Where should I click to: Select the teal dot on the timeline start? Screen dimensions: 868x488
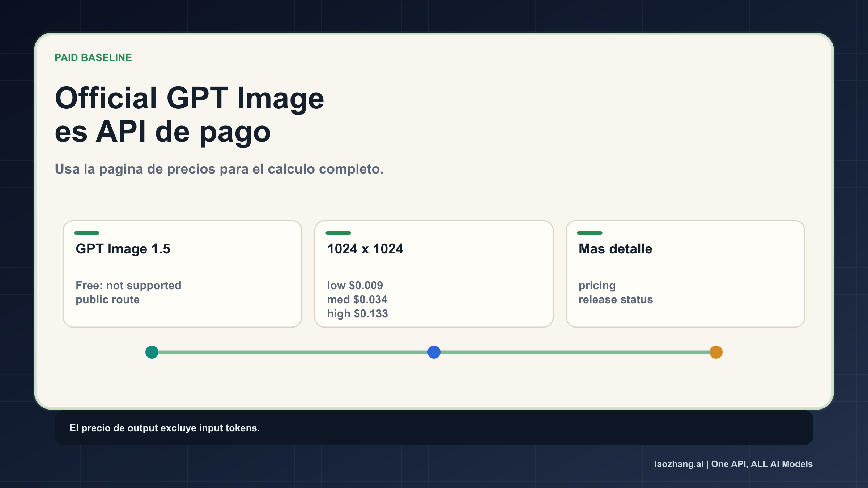click(152, 352)
